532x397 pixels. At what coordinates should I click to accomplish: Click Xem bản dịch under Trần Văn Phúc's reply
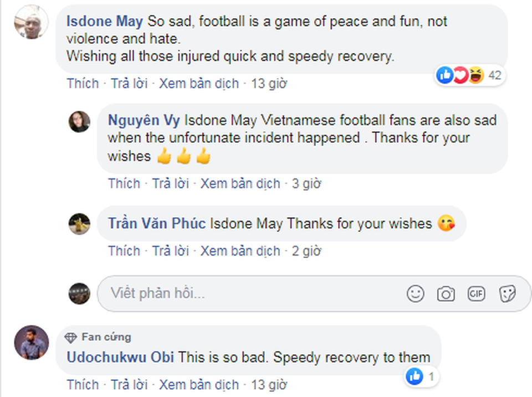pyautogui.click(x=240, y=251)
